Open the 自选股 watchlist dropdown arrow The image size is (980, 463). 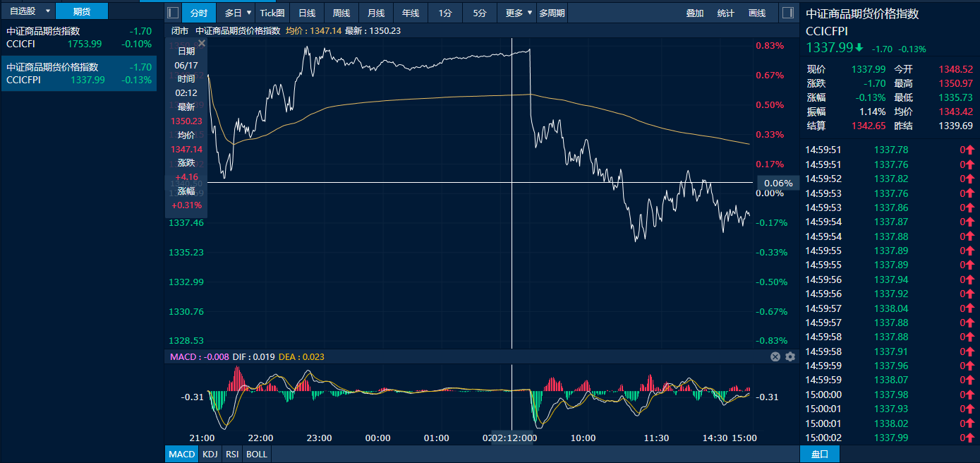[47, 11]
